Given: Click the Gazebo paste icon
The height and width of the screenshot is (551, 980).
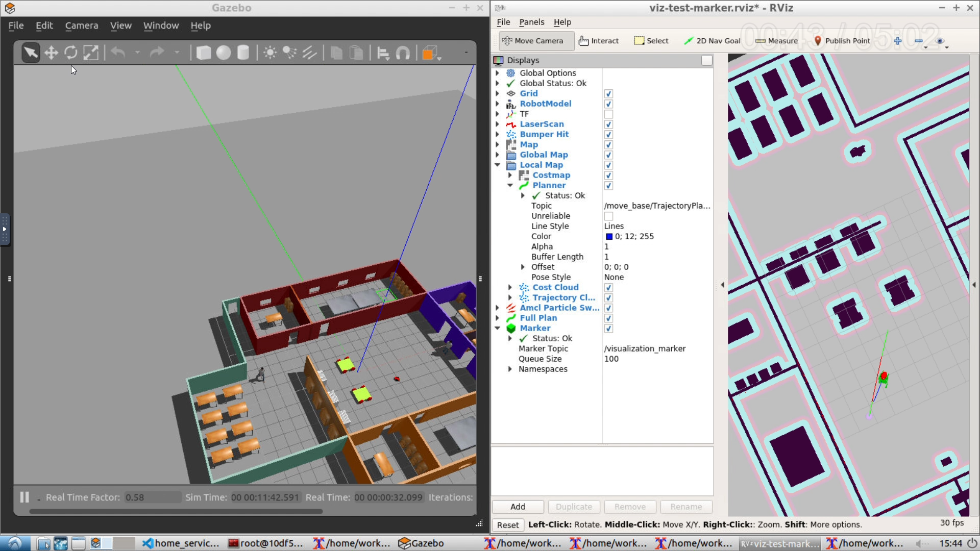Looking at the screenshot, I should [x=356, y=53].
